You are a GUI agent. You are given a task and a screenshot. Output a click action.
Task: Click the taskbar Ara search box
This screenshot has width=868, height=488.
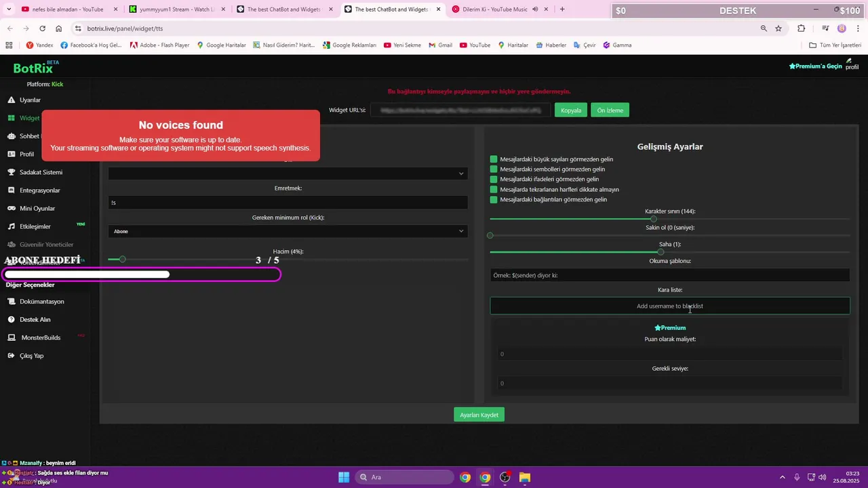[x=405, y=477]
